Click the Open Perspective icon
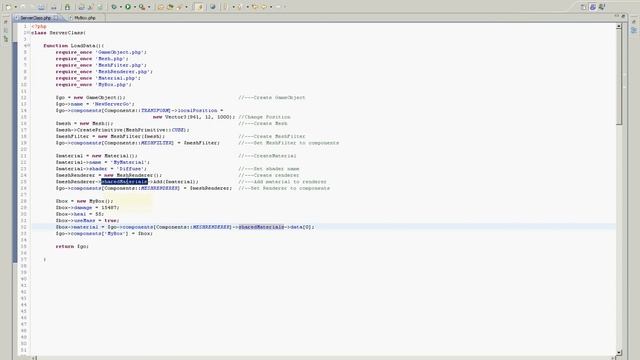This screenshot has width=640, height=360. [x=583, y=7]
